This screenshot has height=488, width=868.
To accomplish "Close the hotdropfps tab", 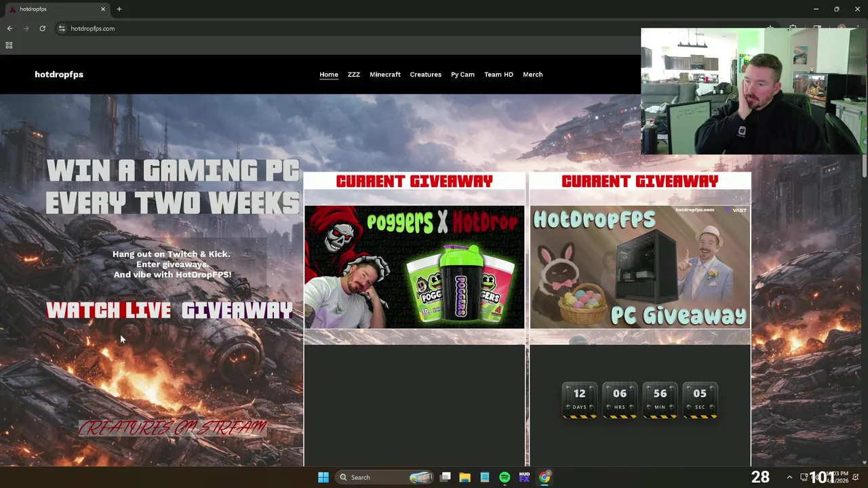I will [x=103, y=9].
